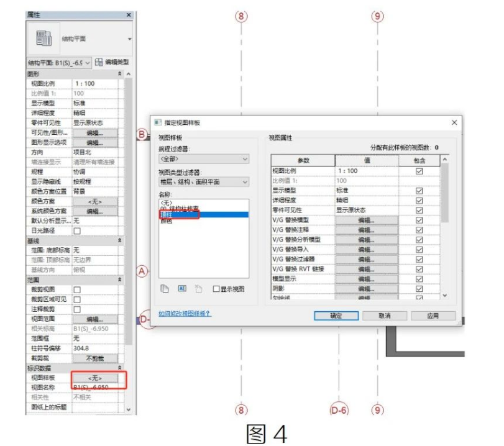Open the 结构平面: B1(S)_-6.9 instance dropdown
This screenshot has width=504, height=446.
point(59,63)
